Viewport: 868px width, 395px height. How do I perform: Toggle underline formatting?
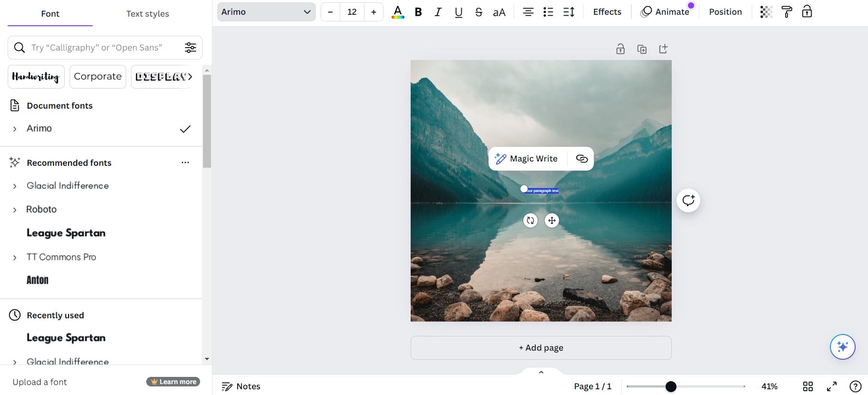coord(459,12)
